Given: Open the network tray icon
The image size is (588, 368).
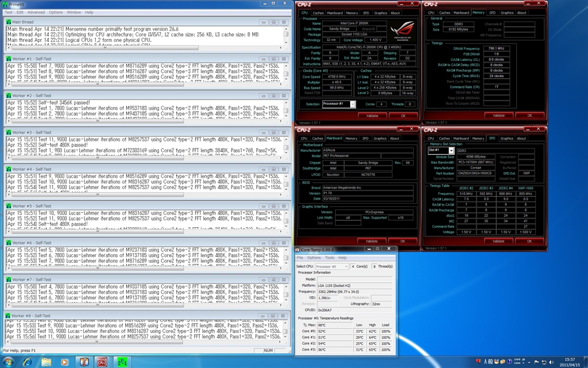Looking at the screenshot, I should (x=544, y=362).
